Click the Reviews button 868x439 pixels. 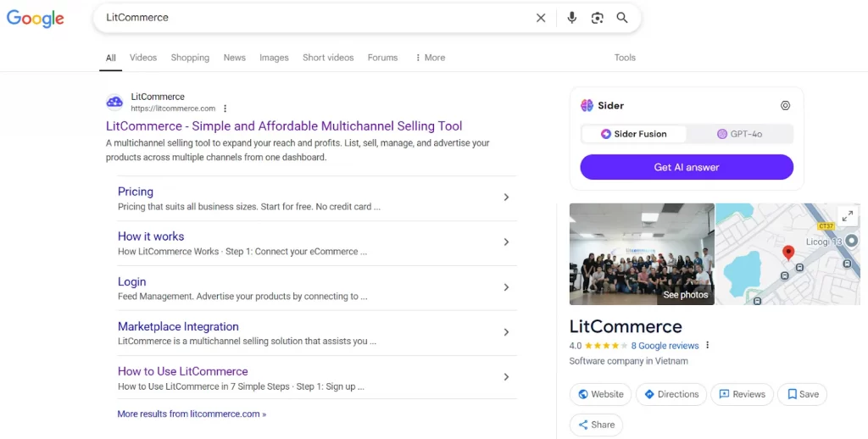pos(742,394)
